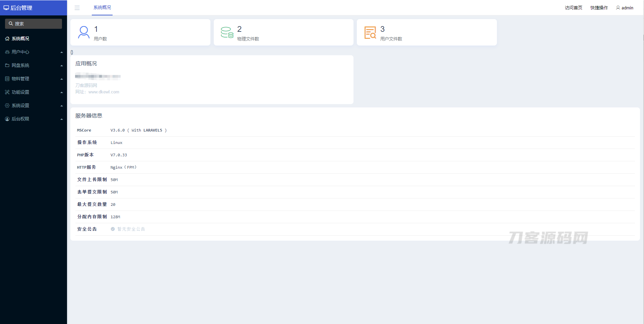This screenshot has height=324, width=644.
Task: Click the user files document icon
Action: [x=370, y=32]
